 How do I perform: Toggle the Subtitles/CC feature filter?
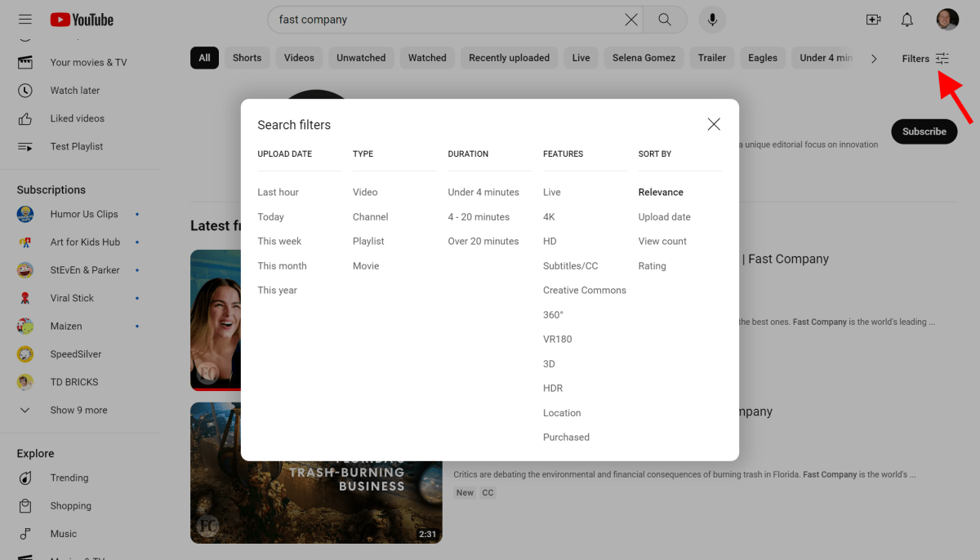pos(571,266)
